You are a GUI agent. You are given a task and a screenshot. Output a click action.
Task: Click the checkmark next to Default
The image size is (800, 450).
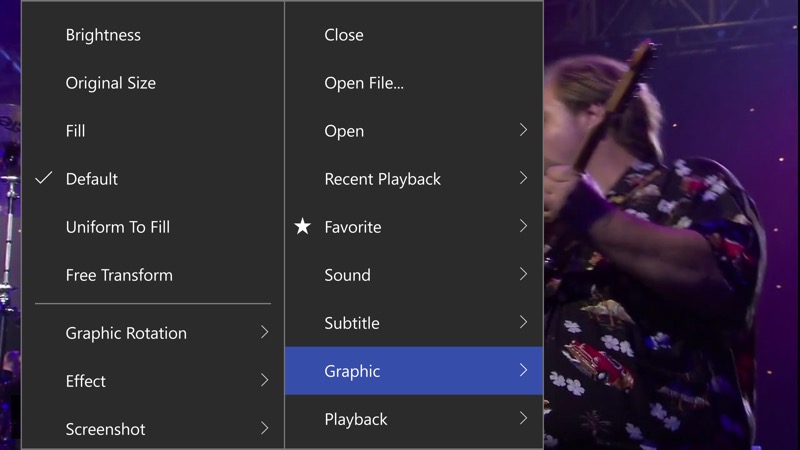pos(44,178)
